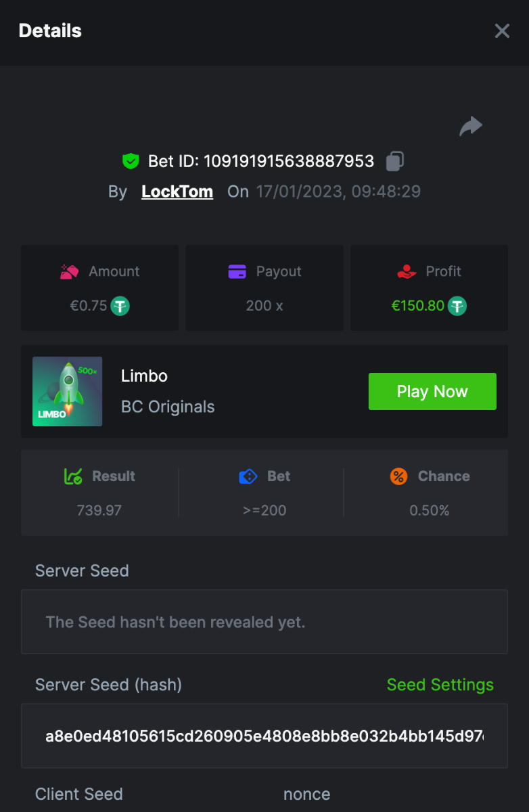This screenshot has width=529, height=812.
Task: Click the Tether coin icon beside €150.80 profit
Action: click(x=458, y=306)
